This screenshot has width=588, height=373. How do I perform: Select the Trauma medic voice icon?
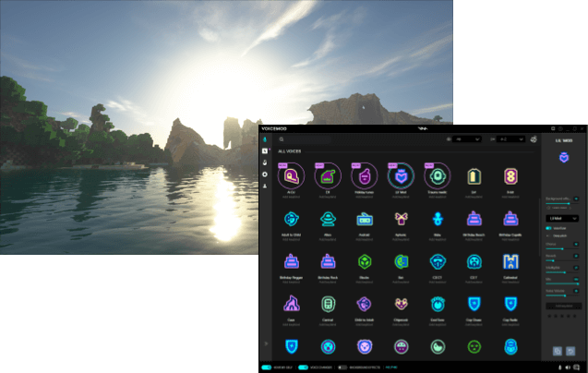[438, 176]
